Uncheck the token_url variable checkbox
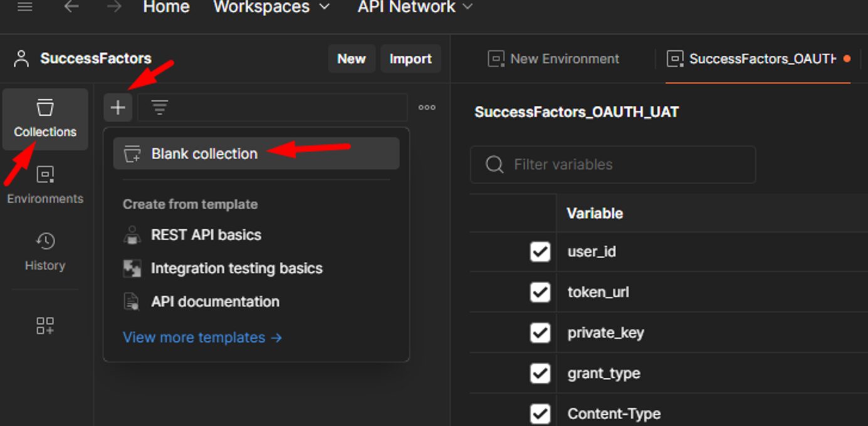This screenshot has height=426, width=868. pyautogui.click(x=540, y=293)
